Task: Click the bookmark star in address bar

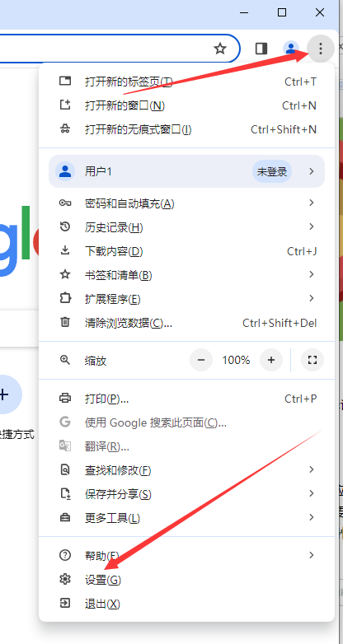Action: (220, 49)
